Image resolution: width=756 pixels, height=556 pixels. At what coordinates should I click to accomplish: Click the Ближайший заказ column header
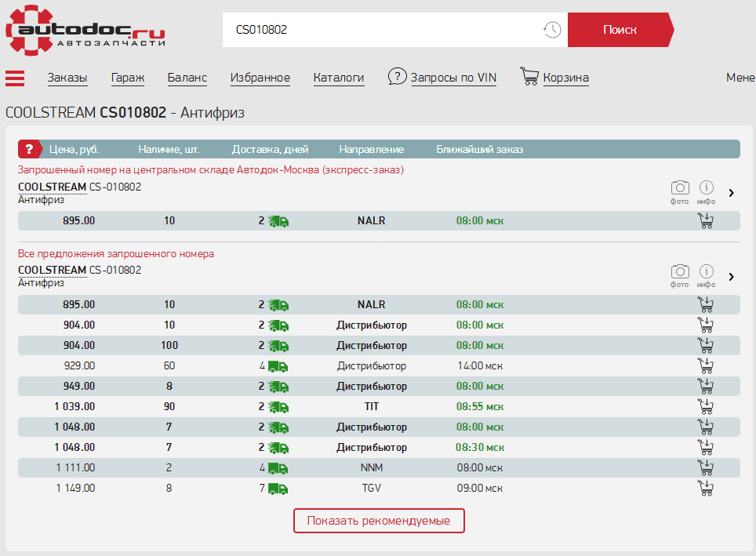pos(480,150)
